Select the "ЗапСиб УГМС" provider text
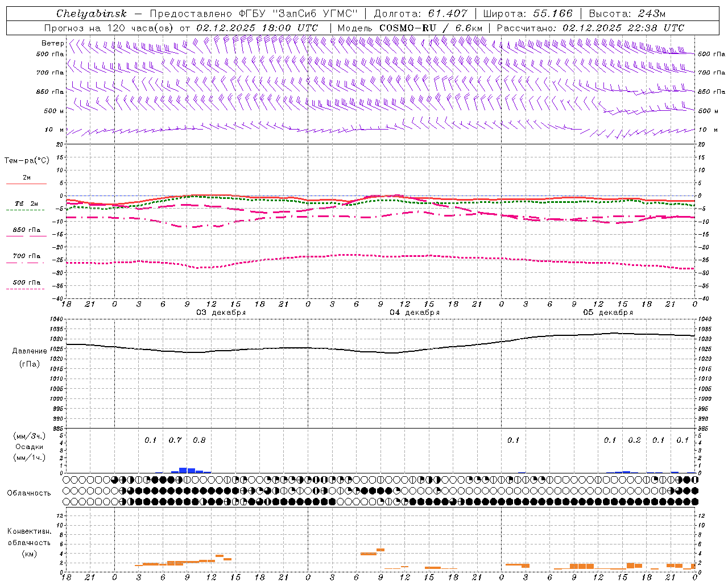This screenshot has width=728, height=582. pos(314,14)
